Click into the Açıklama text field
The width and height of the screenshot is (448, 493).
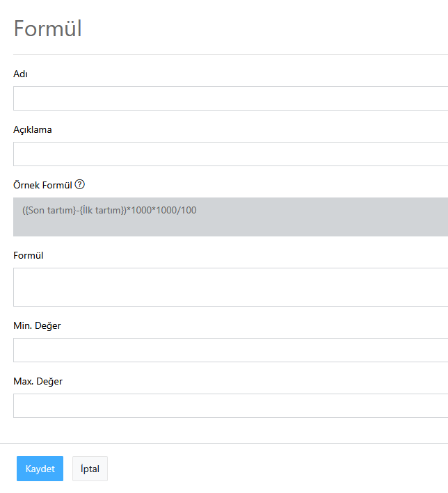click(x=230, y=154)
